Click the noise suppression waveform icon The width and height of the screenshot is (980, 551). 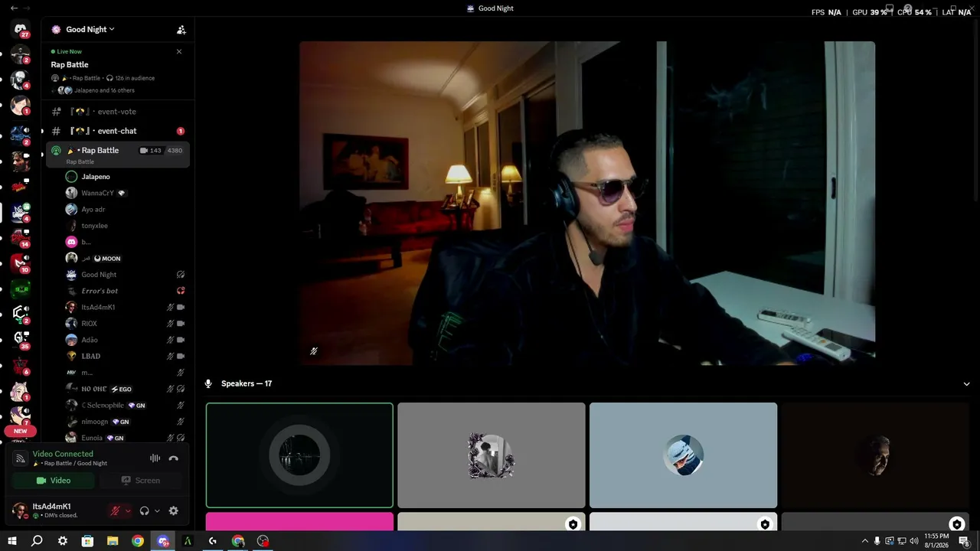tap(155, 458)
